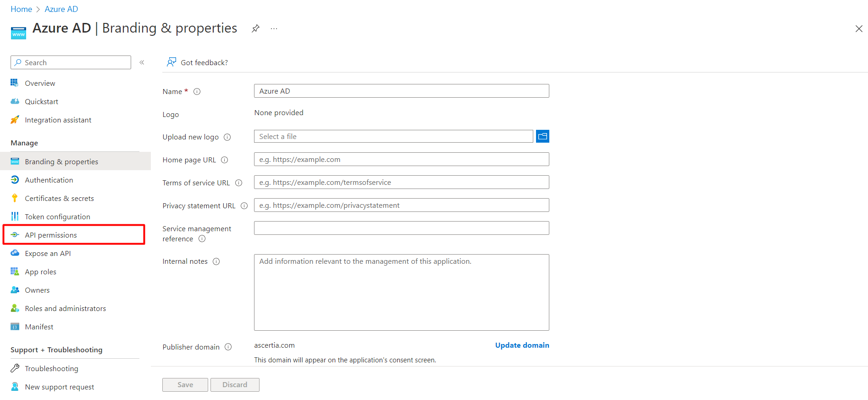Viewport: 868px width, 400px height.
Task: Click the Overview grid icon
Action: click(x=15, y=83)
